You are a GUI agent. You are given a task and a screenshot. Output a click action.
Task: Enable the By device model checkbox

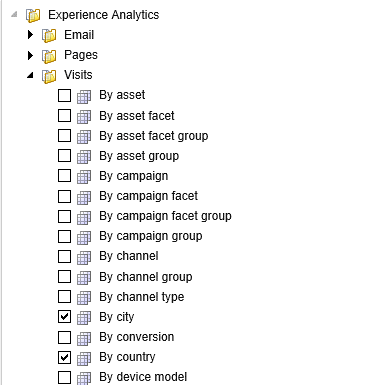coord(64,378)
